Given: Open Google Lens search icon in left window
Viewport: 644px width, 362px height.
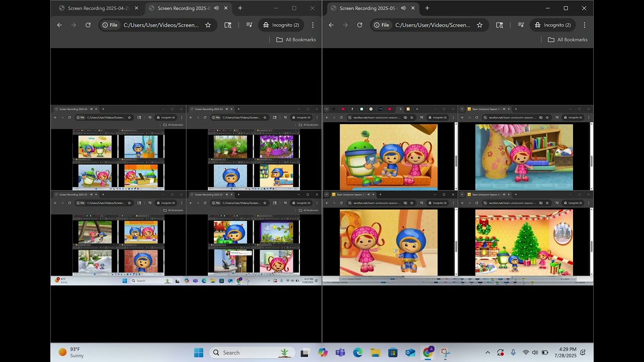Looking at the screenshot, I should click(x=228, y=25).
